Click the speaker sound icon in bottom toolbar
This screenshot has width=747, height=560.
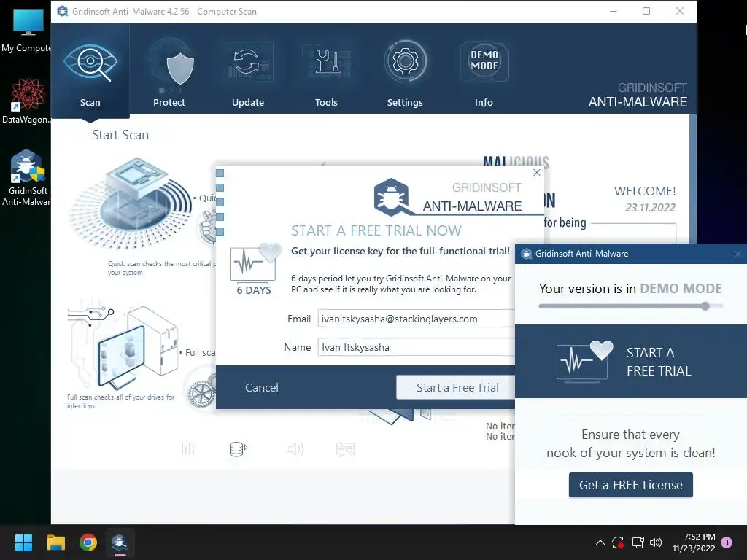(x=295, y=448)
